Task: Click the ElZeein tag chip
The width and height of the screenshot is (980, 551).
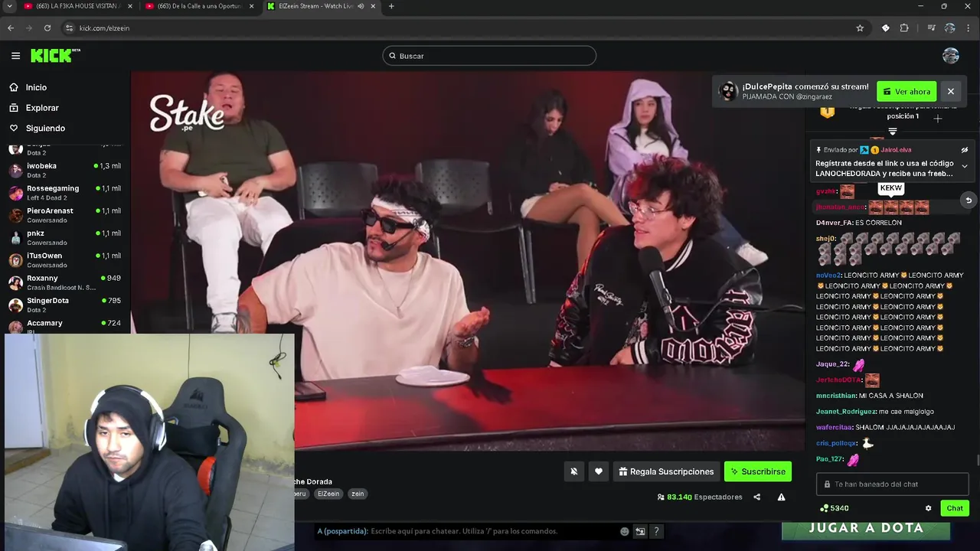Action: [x=328, y=494]
